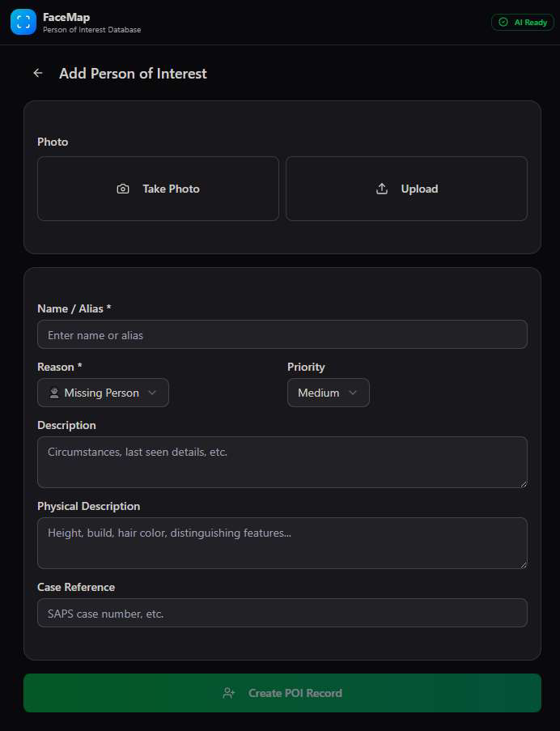The height and width of the screenshot is (731, 560).
Task: Click the Add Person of Interest heading
Action: point(133,74)
